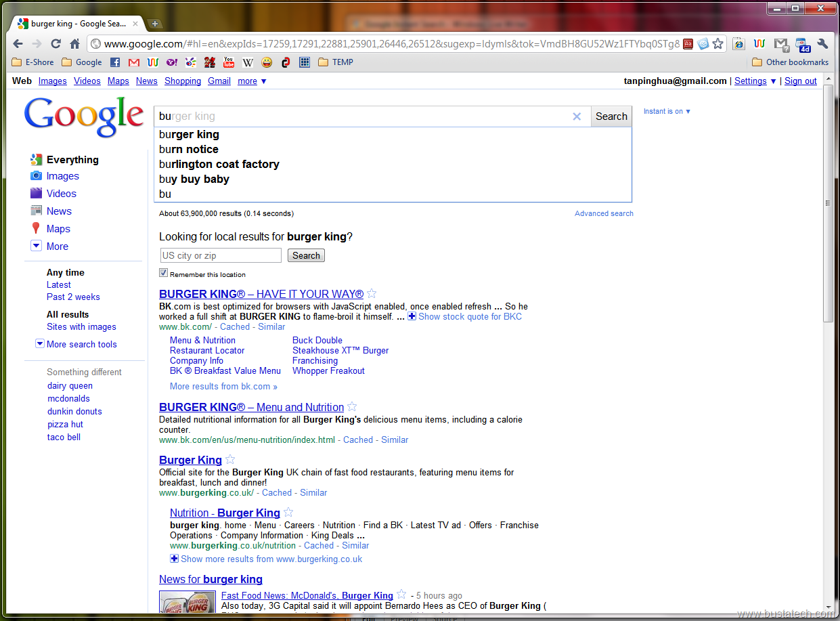
Task: Open the Yahoo bookmark icon
Action: coord(172,62)
